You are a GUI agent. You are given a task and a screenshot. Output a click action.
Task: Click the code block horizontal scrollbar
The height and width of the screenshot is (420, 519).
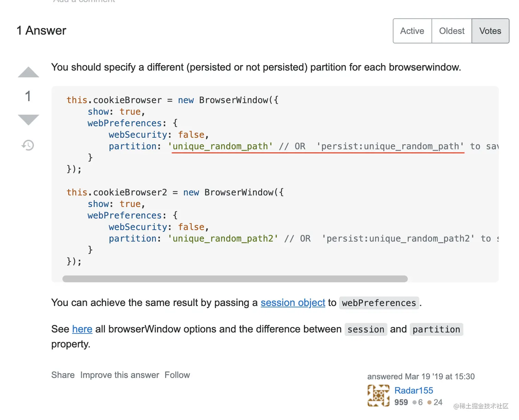click(235, 279)
